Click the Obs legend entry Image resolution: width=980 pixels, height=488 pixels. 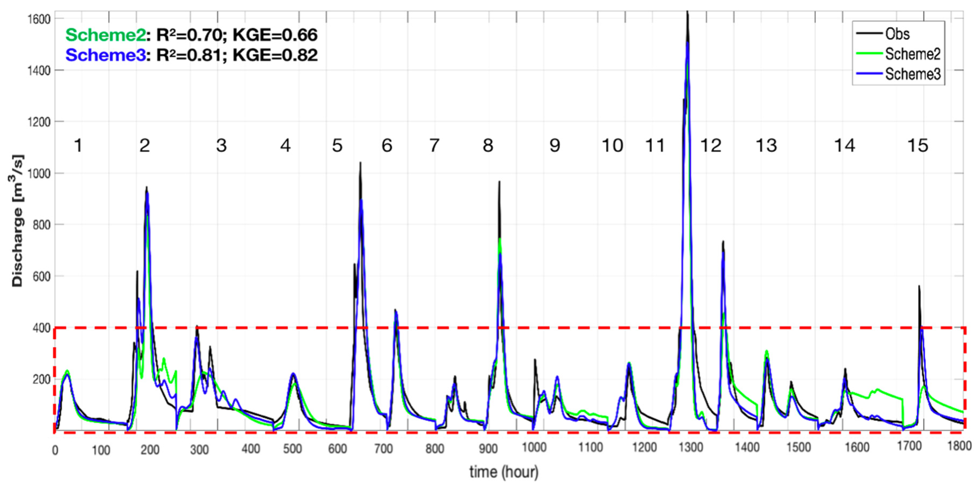click(897, 34)
